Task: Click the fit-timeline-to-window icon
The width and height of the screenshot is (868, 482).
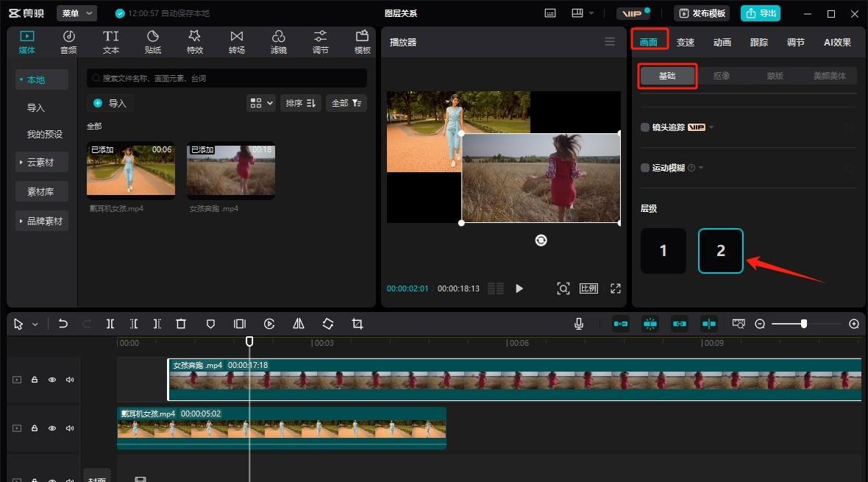Action: (739, 324)
